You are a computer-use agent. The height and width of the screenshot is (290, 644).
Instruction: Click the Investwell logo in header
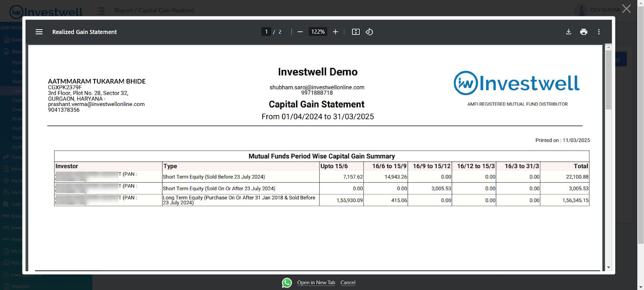[46, 12]
